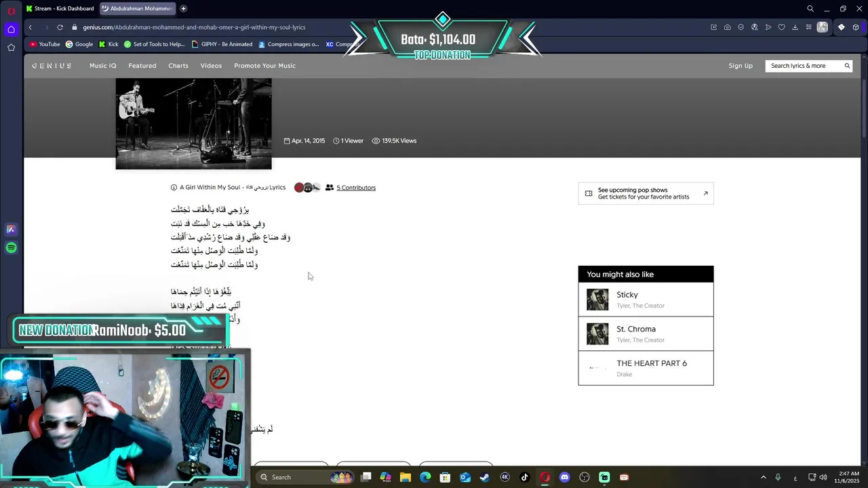Go back with the browser back arrow

point(30,27)
